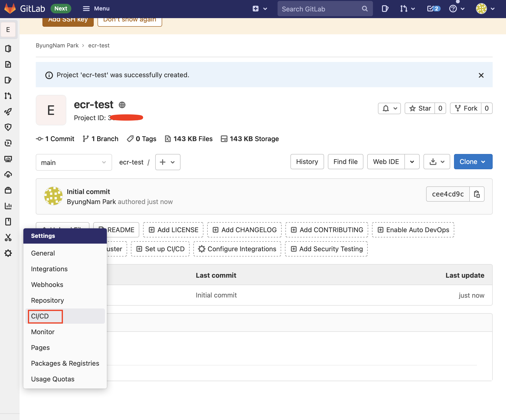506x420 pixels.
Task: Open CI/CD rocket sidebar icon
Action: [x=8, y=112]
